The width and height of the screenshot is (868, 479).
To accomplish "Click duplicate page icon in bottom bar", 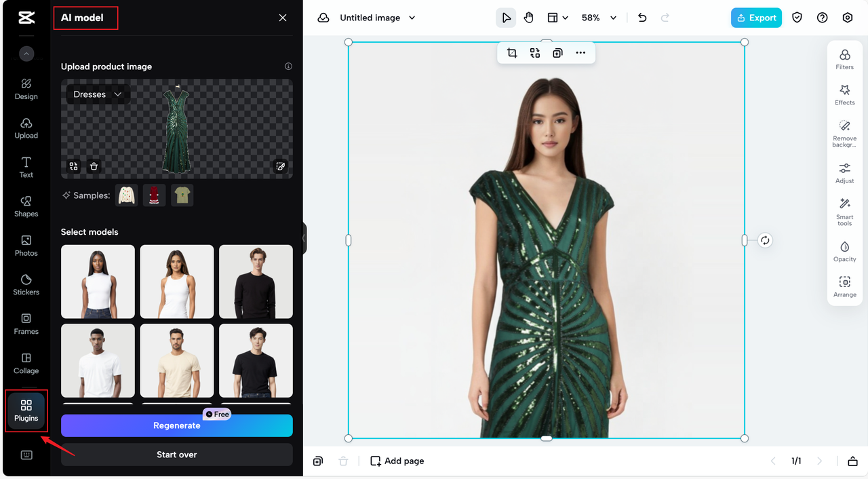I will coord(318,461).
